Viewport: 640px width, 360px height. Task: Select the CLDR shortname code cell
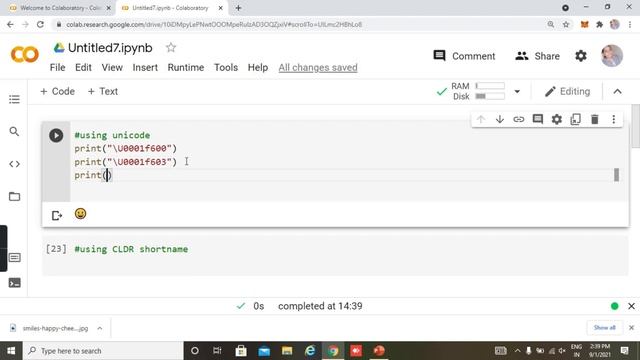click(335, 256)
